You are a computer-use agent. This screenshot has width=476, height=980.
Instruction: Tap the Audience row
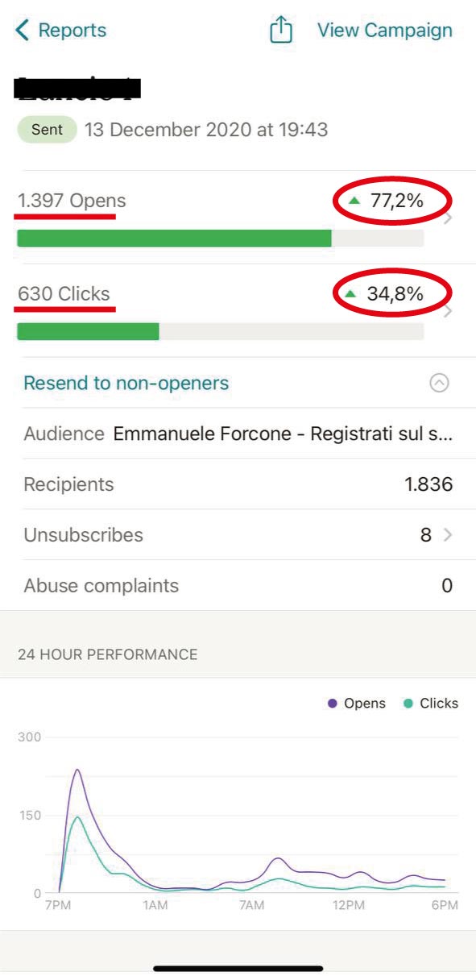point(238,434)
